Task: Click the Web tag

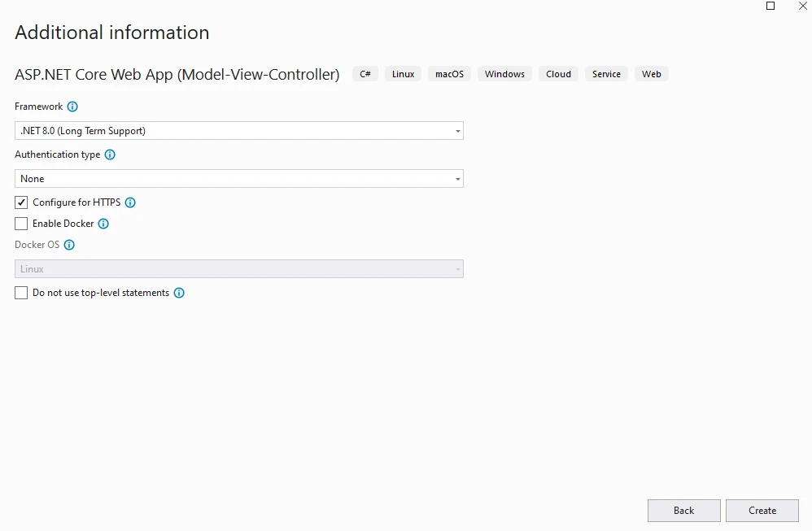Action: [651, 74]
